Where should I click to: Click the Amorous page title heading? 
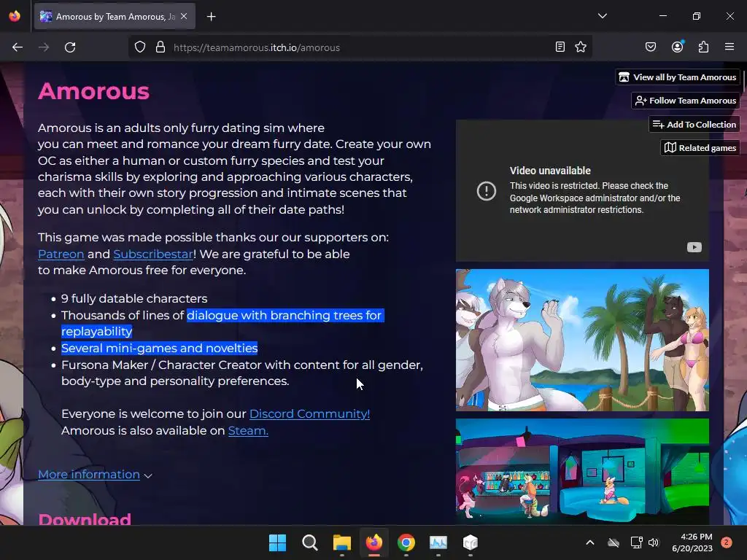[94, 91]
